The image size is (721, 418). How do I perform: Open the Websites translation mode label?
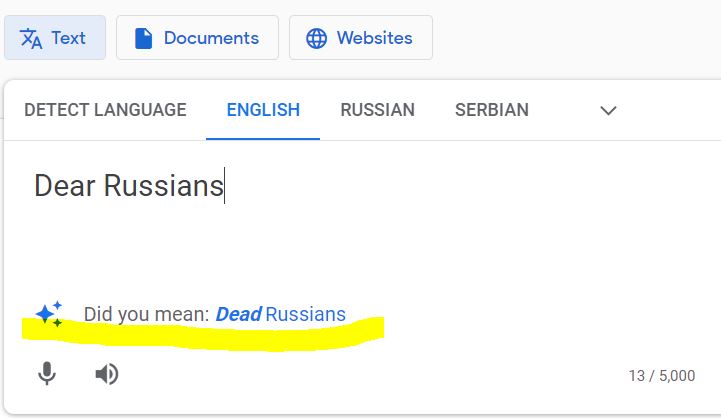(374, 38)
